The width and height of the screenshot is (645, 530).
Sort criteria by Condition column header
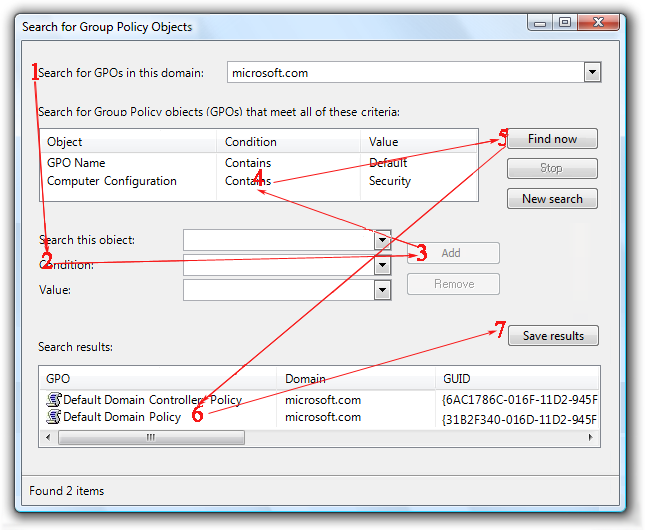(x=288, y=142)
